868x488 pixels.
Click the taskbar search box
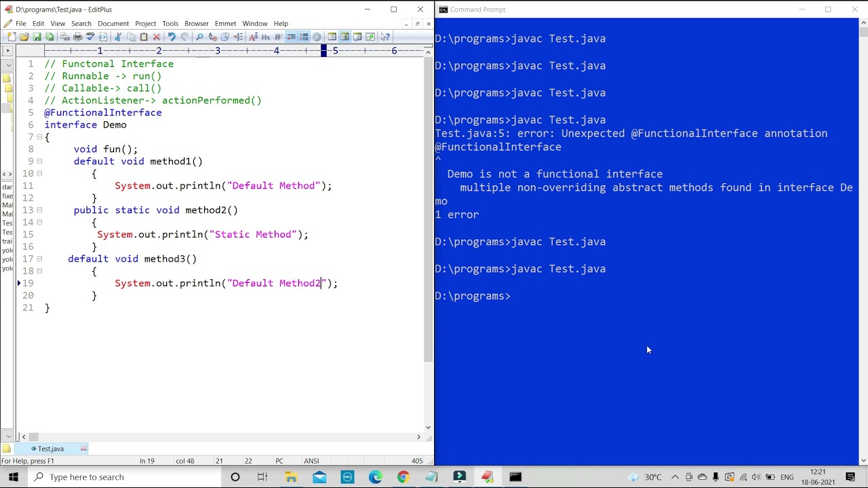click(124, 477)
